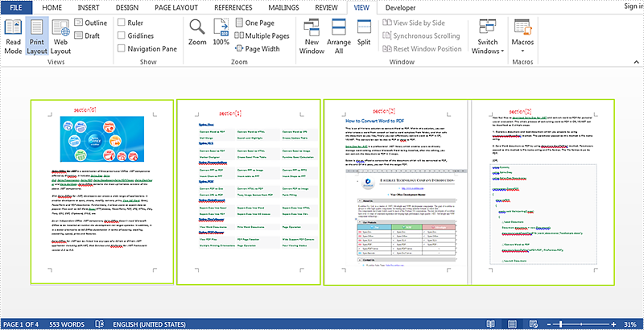Image resolution: width=644 pixels, height=330 pixels.
Task: Arrange All open windows
Action: coord(339,36)
